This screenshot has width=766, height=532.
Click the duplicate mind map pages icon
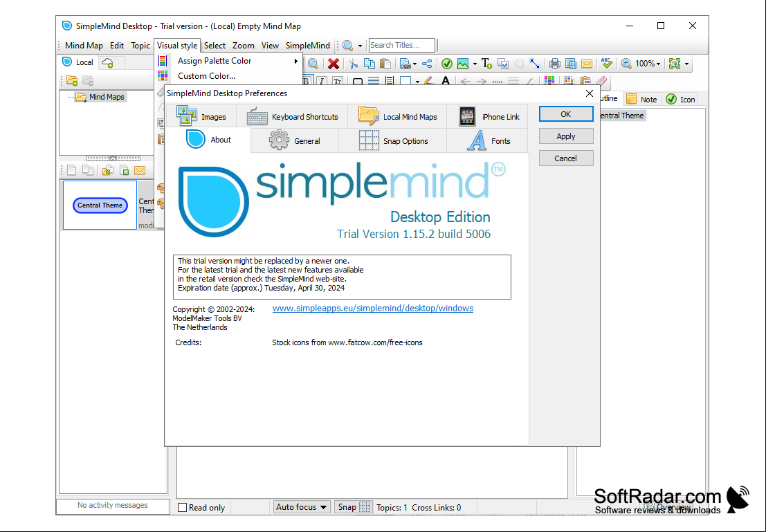[x=88, y=170]
